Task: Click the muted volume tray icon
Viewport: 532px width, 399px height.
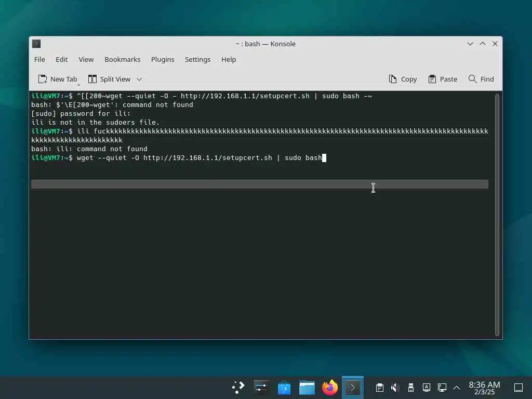Action: [x=395, y=388]
